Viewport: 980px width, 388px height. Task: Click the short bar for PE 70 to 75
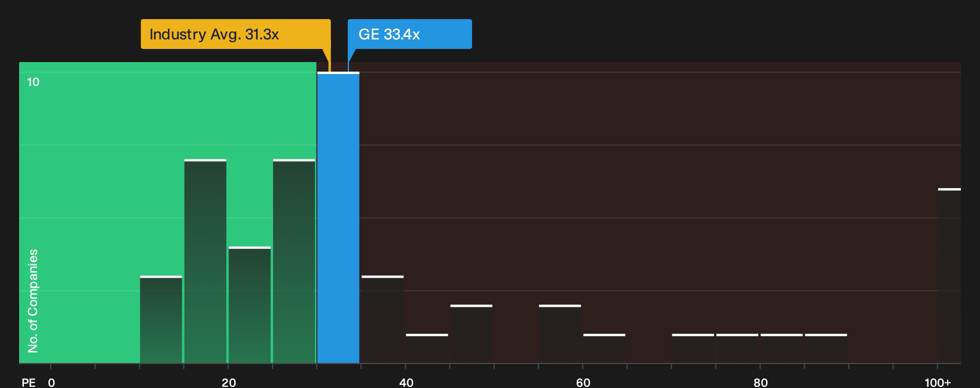coord(693,349)
